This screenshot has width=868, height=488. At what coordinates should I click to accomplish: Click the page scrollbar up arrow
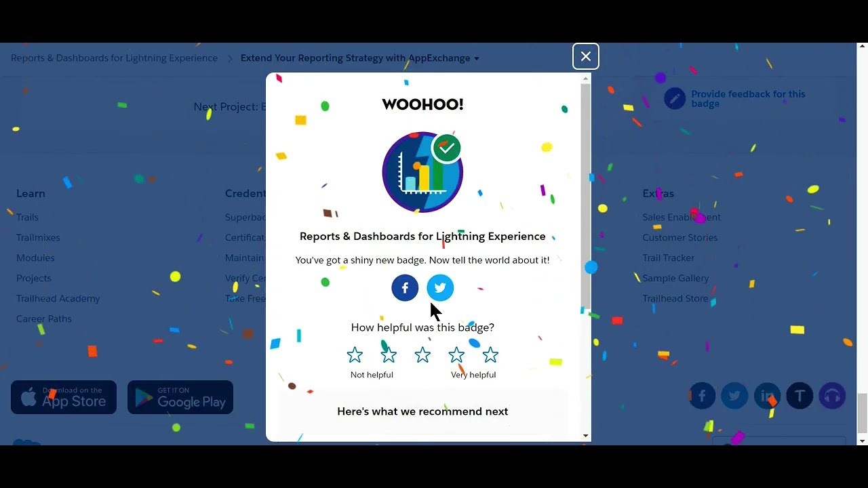(863, 47)
